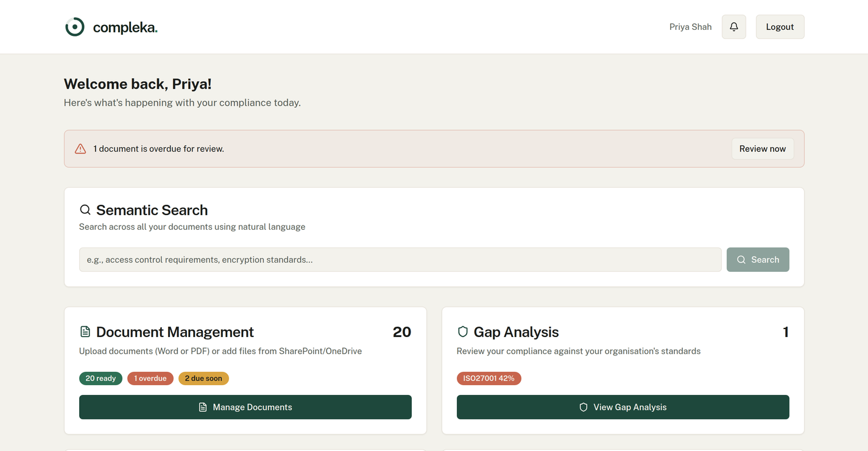Click the Document Management heading
Viewport: 868px width, 451px height.
175,332
